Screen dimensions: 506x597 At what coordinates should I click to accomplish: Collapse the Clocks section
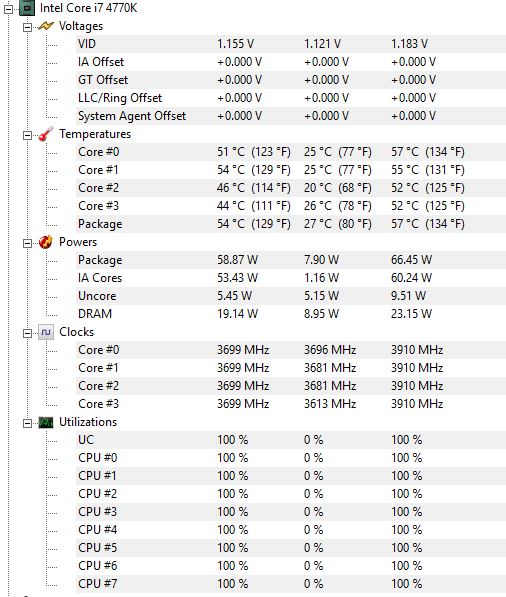(27, 334)
